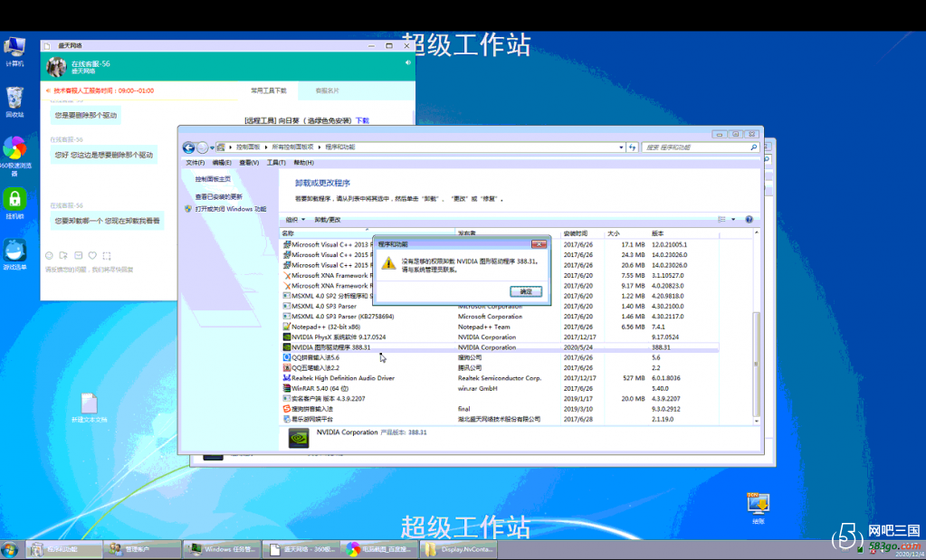Click the heart rating icon in chat

pyautogui.click(x=92, y=255)
